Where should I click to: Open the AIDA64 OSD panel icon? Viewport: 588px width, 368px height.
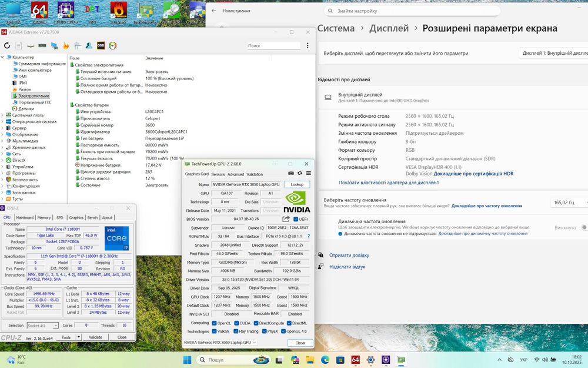[x=101, y=45]
